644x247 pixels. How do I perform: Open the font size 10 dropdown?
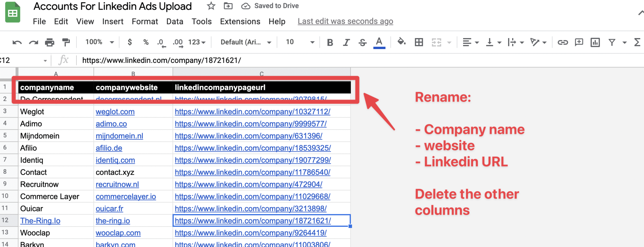coord(300,42)
